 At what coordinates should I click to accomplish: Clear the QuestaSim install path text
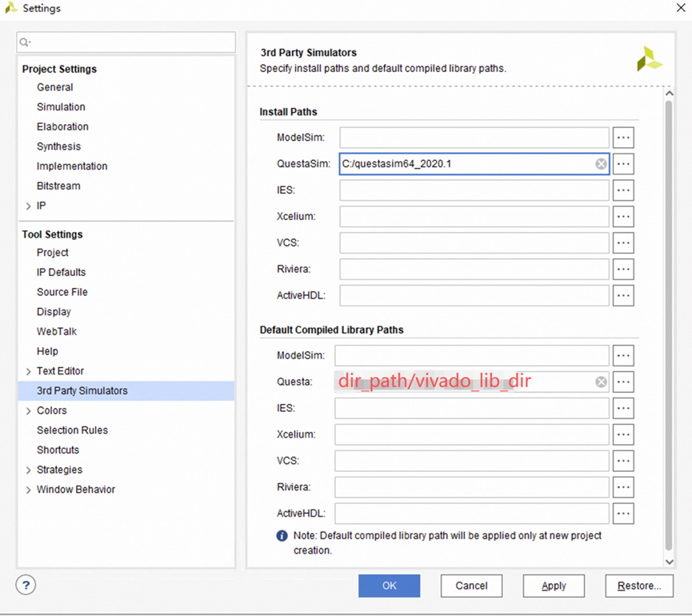(x=601, y=164)
